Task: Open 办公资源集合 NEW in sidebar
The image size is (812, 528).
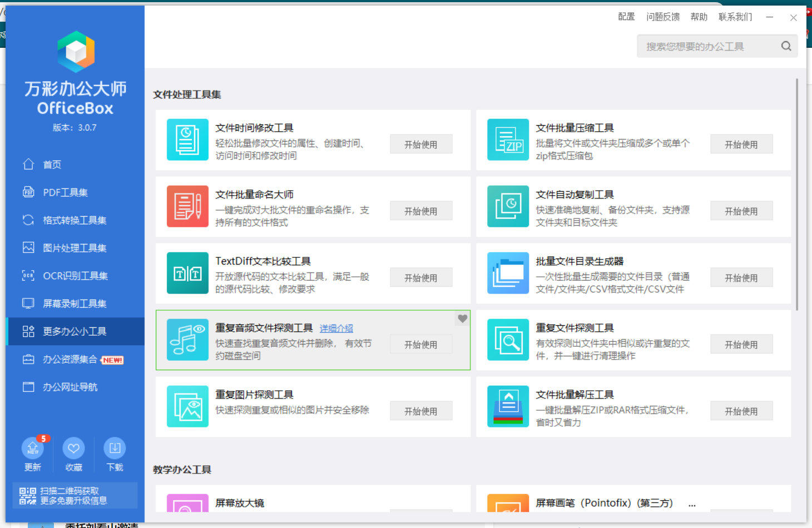Action: point(75,359)
